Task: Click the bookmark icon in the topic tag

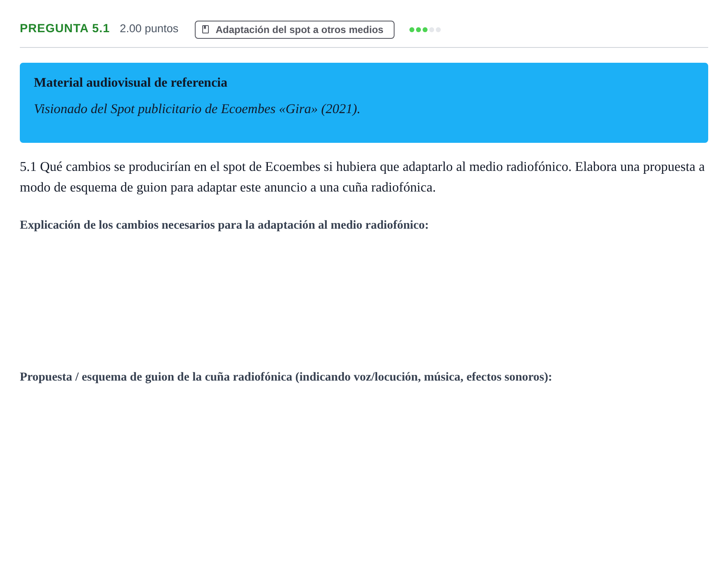Action: 206,30
